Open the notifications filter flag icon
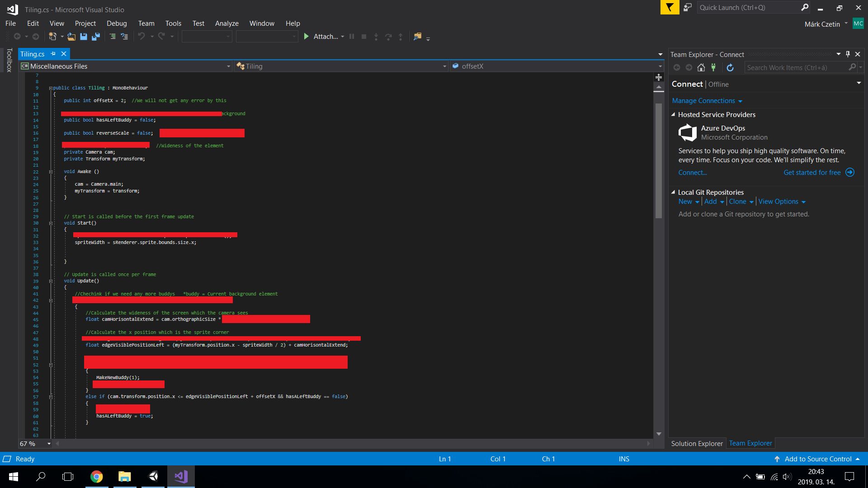This screenshot has height=488, width=868. (x=670, y=8)
